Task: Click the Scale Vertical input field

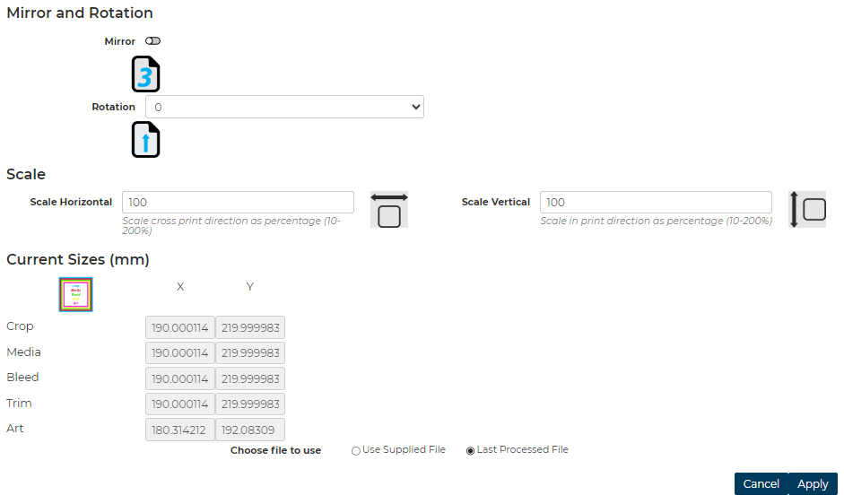Action: pyautogui.click(x=656, y=202)
